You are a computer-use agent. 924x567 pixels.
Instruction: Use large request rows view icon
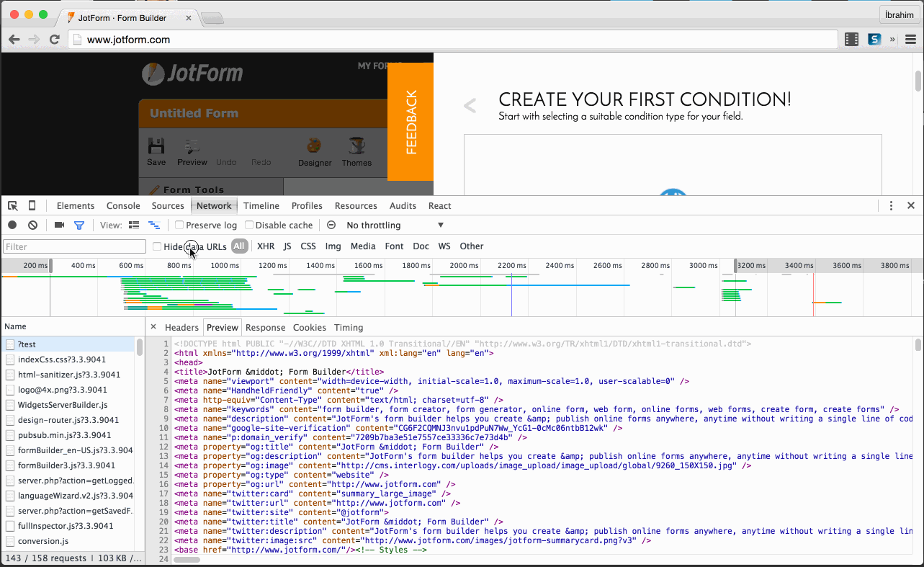134,226
